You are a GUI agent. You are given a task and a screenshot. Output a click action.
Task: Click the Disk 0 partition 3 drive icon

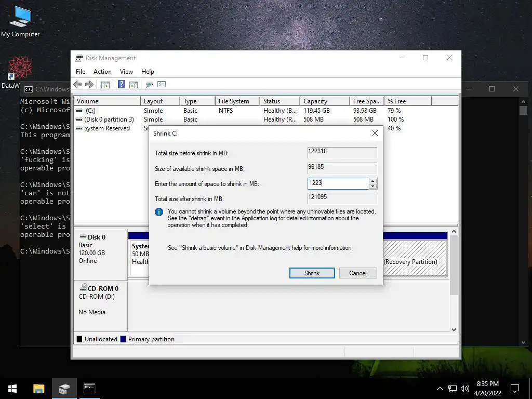[79, 119]
